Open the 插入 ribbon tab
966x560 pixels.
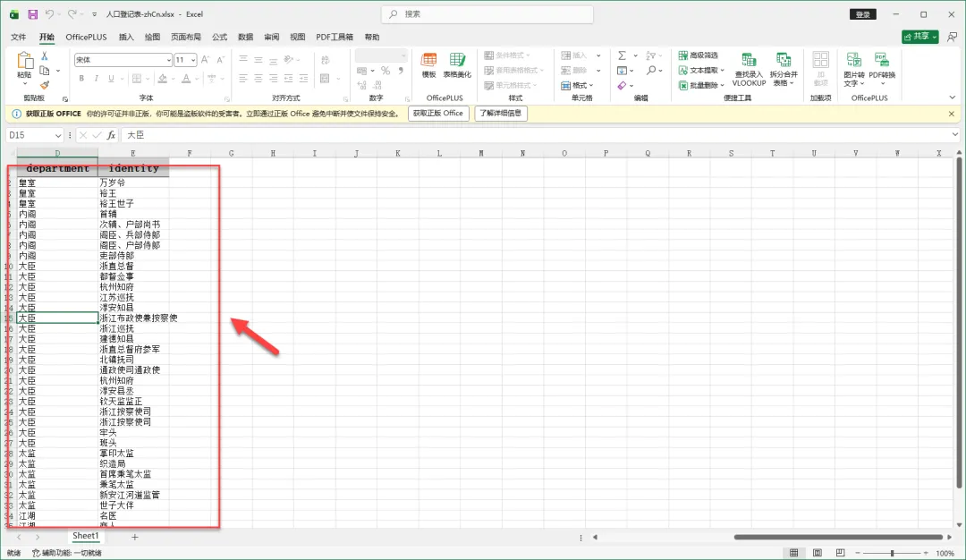point(126,38)
